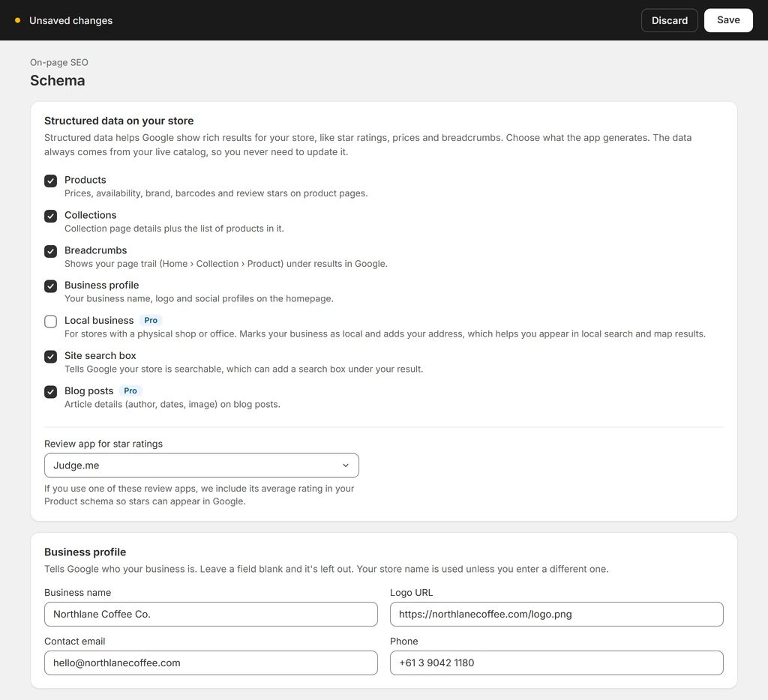Click the Pro badge beside Local business

coord(150,320)
